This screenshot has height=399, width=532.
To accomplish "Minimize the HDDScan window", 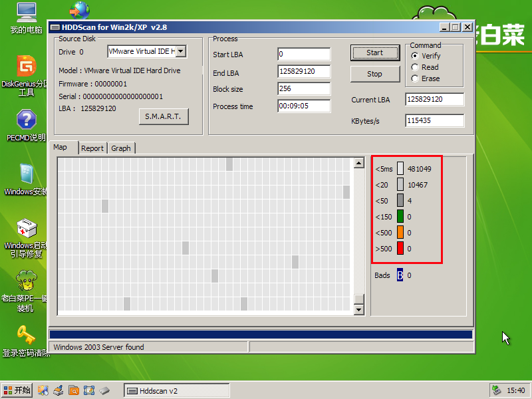I will click(x=444, y=27).
